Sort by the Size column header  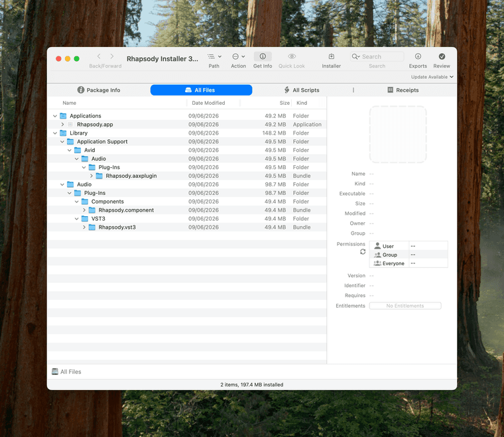click(284, 103)
